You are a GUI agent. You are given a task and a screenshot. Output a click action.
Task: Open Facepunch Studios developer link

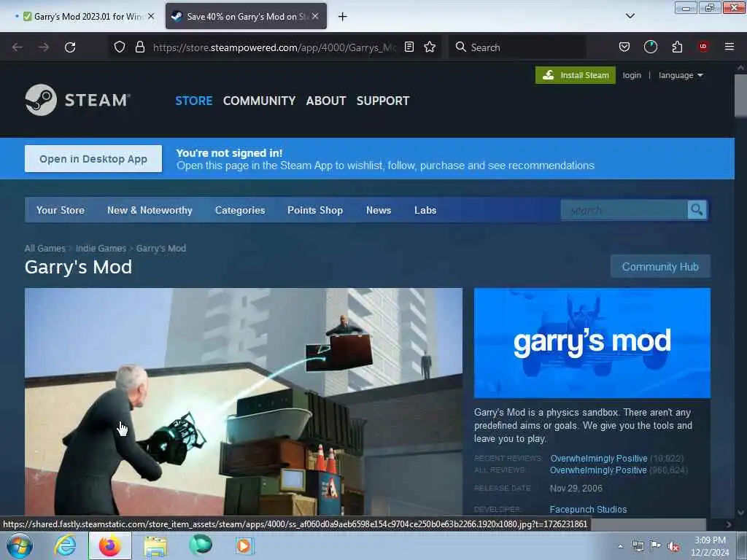coord(588,510)
